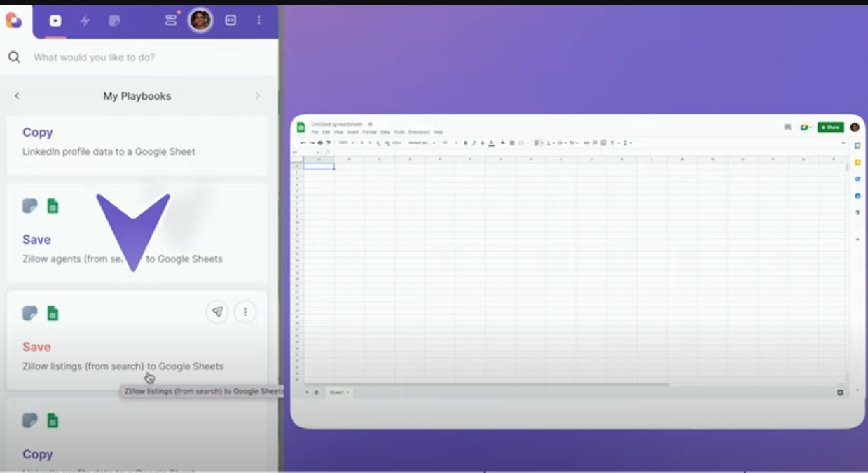Screen dimensions: 868x473
Task: Open the Google Meet call dropdown
Action: pos(806,127)
